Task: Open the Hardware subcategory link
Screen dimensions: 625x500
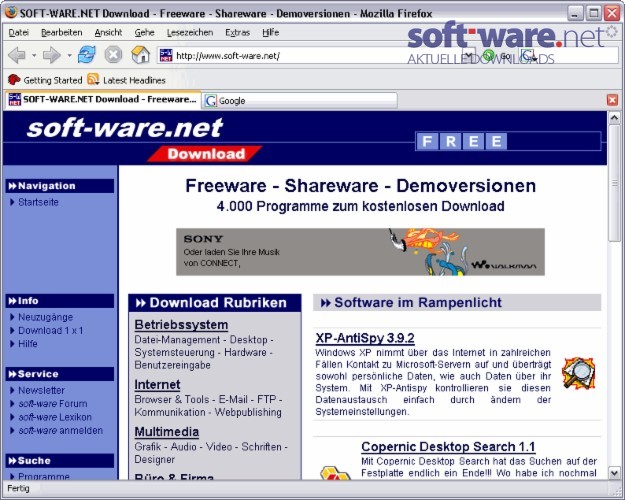Action: [x=245, y=352]
